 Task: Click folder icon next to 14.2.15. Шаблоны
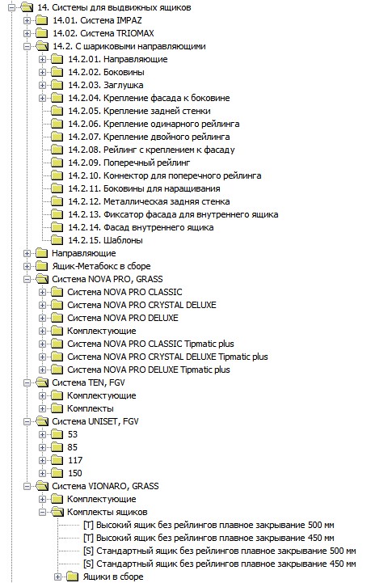(57, 240)
